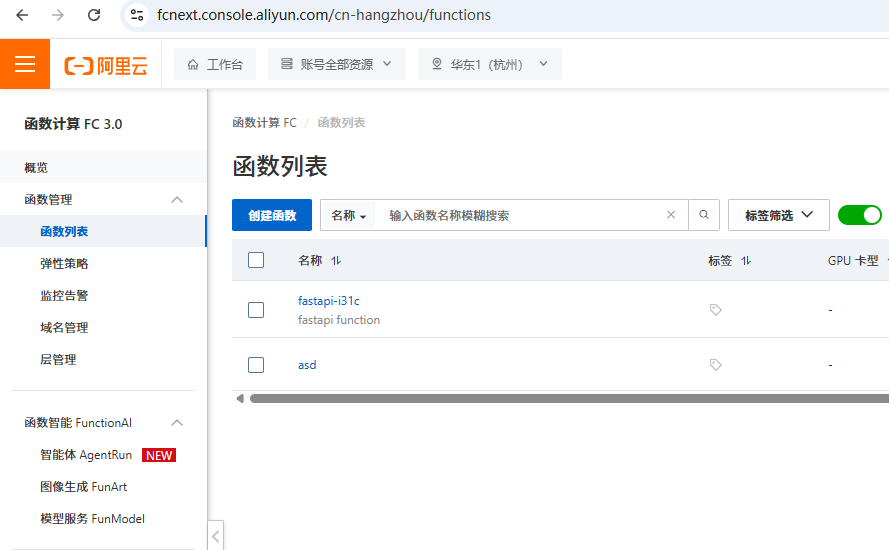Open the 账号全部资源 dropdown

337,64
